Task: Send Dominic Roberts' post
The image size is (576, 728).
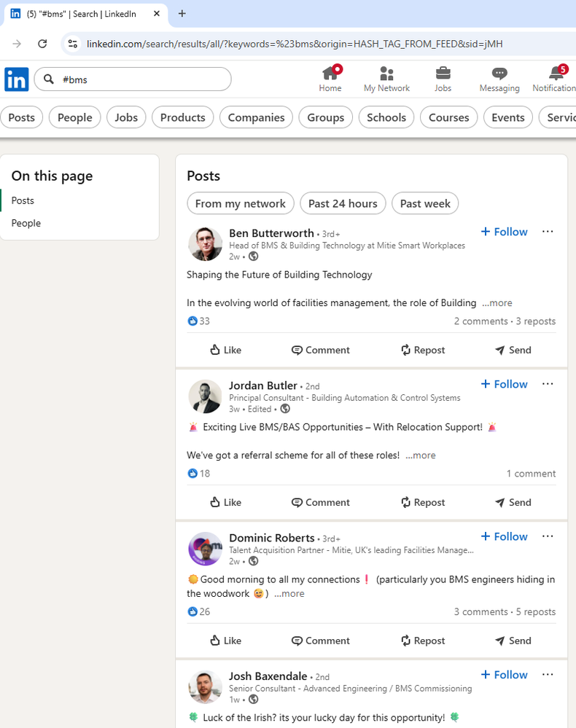Action: (x=513, y=641)
